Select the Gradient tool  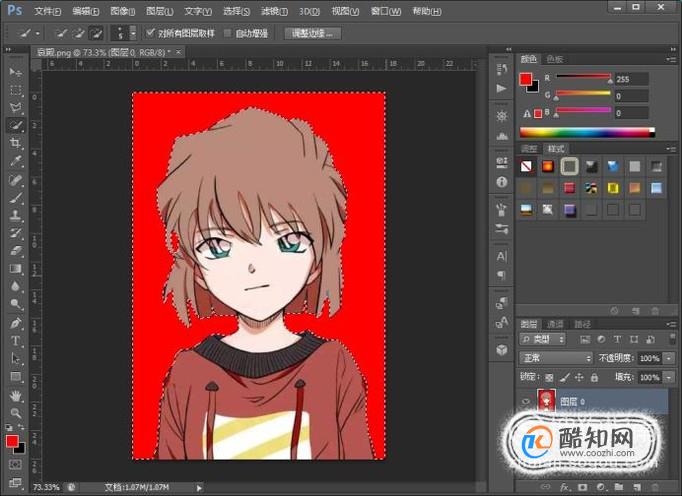[16, 268]
